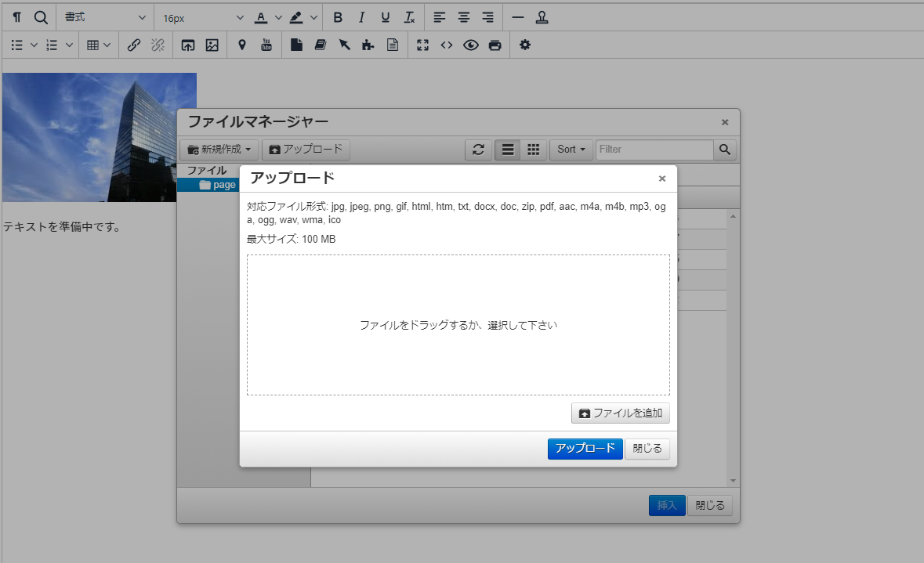Viewport: 924px width, 563px height.
Task: Align text center
Action: click(x=464, y=17)
